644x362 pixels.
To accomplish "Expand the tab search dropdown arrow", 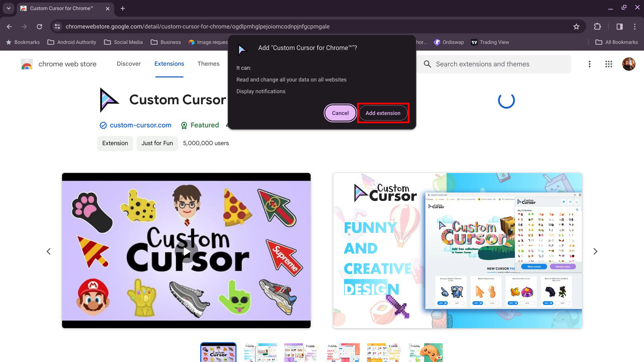I will 8,8.
